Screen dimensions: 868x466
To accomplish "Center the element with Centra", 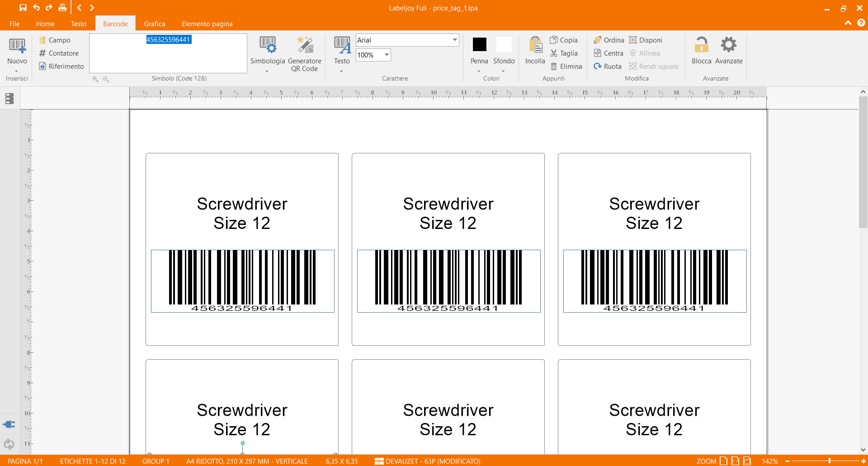I will click(x=609, y=53).
